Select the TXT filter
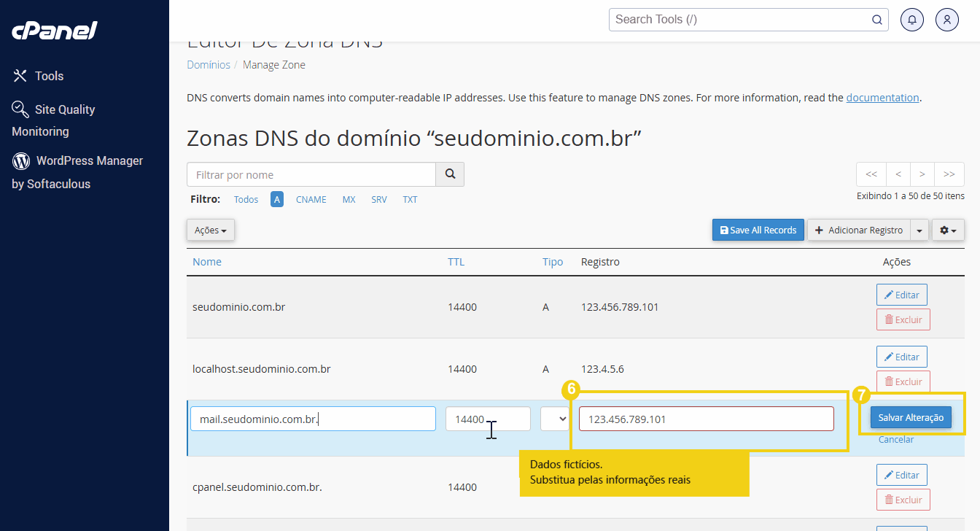The width and height of the screenshot is (980, 531). tap(410, 199)
